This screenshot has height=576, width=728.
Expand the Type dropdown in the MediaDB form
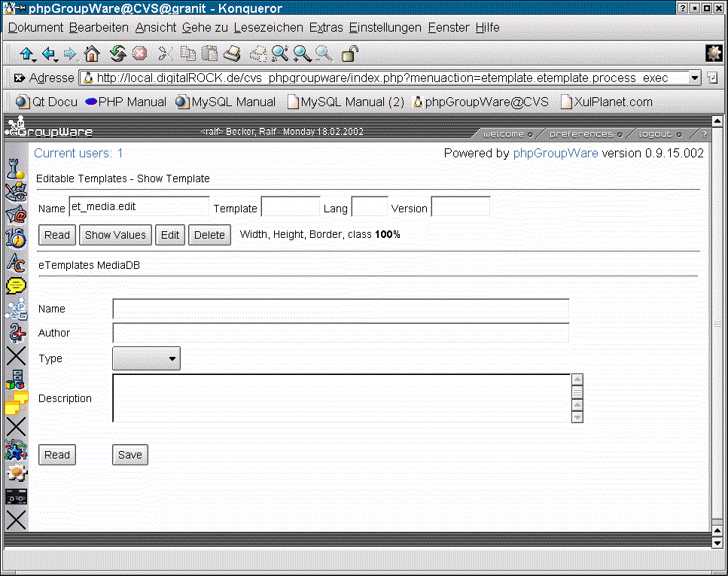click(x=146, y=358)
